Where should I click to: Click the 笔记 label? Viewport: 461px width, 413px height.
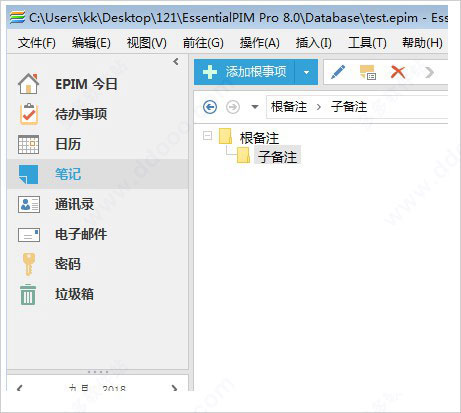tap(68, 174)
